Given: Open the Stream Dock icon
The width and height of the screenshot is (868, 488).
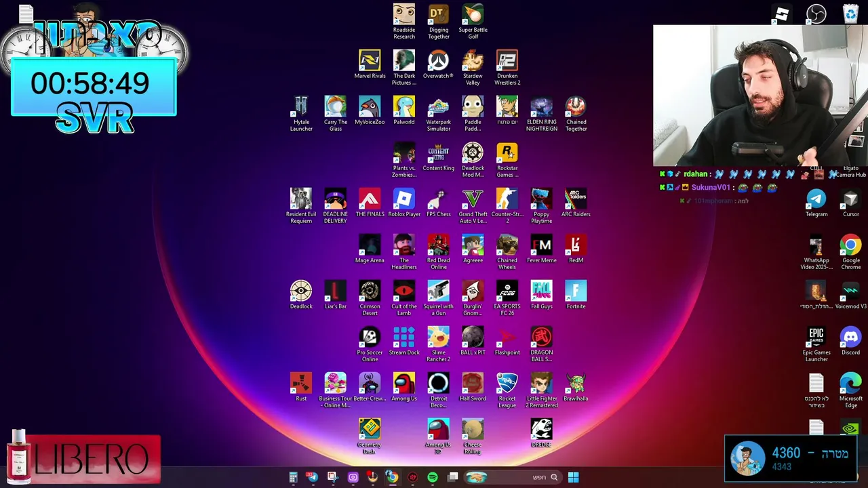Looking at the screenshot, I should [x=404, y=341].
